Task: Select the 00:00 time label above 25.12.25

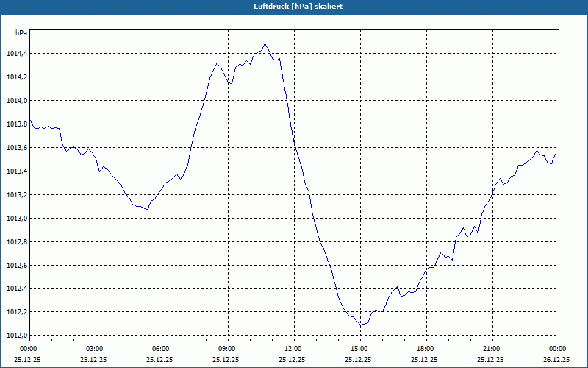Action: click(28, 349)
